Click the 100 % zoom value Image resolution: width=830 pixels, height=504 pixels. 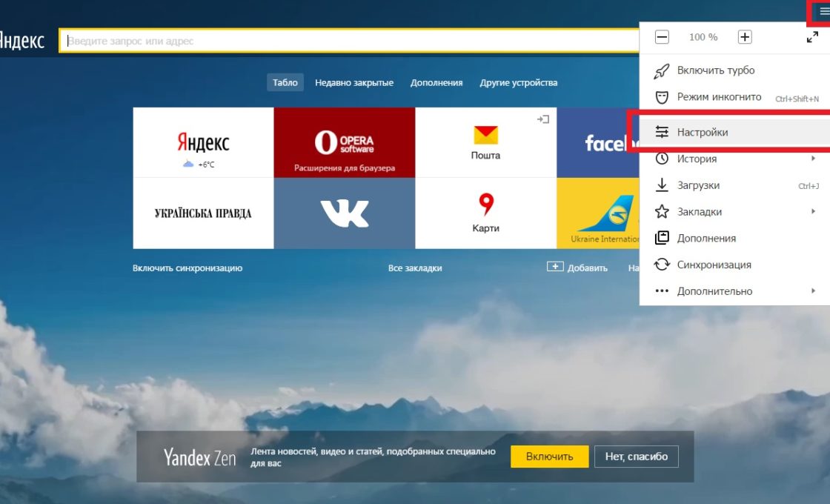click(703, 37)
